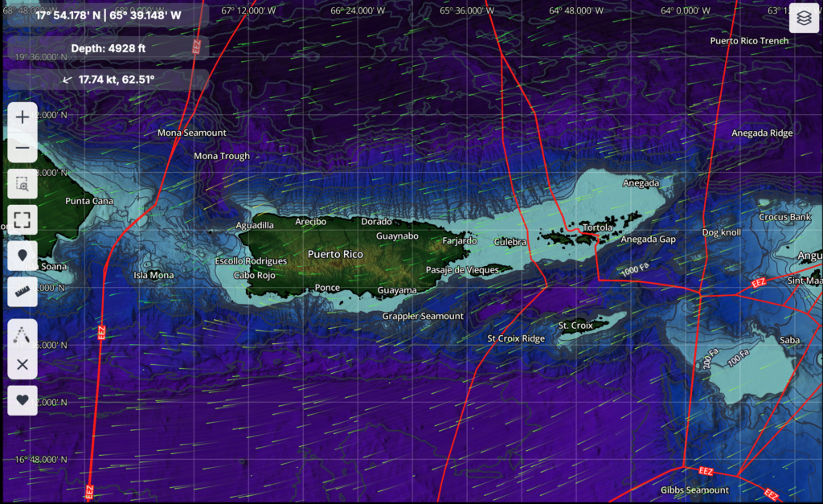The height and width of the screenshot is (504, 823).
Task: Click the Guayama label
Action: [397, 290]
